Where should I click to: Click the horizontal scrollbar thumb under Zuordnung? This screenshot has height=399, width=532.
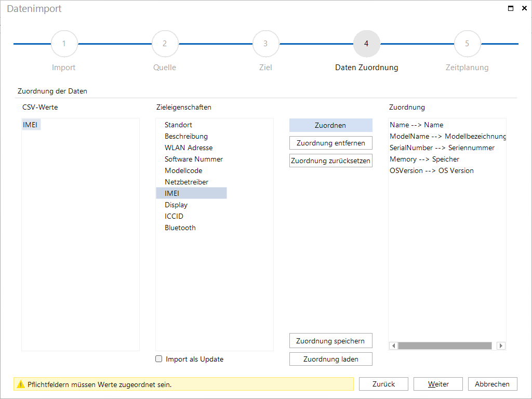[x=445, y=345]
